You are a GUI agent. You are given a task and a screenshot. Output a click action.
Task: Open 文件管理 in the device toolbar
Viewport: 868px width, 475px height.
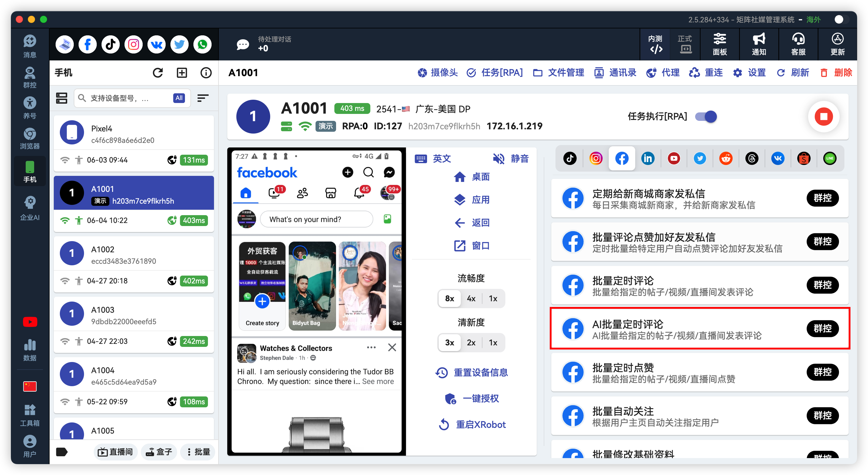558,73
